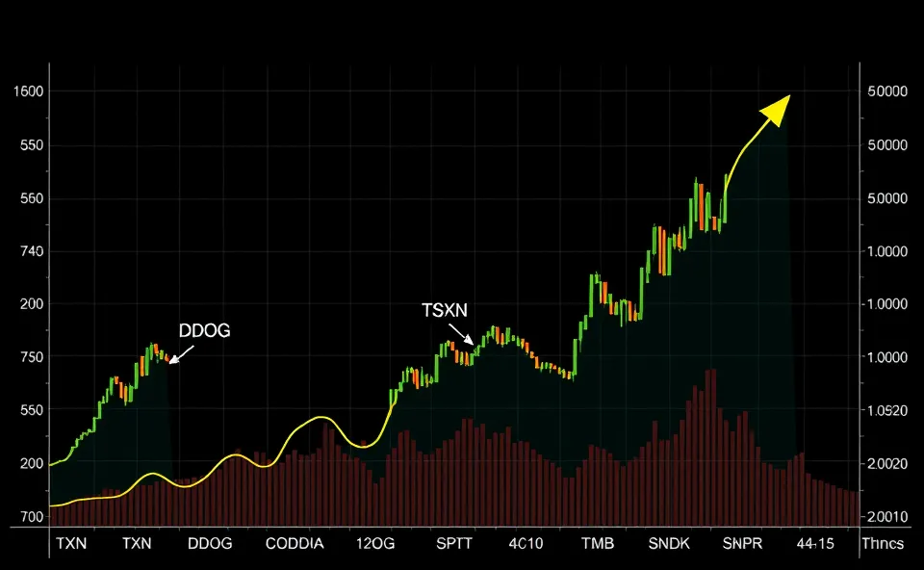Click the 740 value on left axis
Viewport: 924px width, 570px height.
pos(32,251)
